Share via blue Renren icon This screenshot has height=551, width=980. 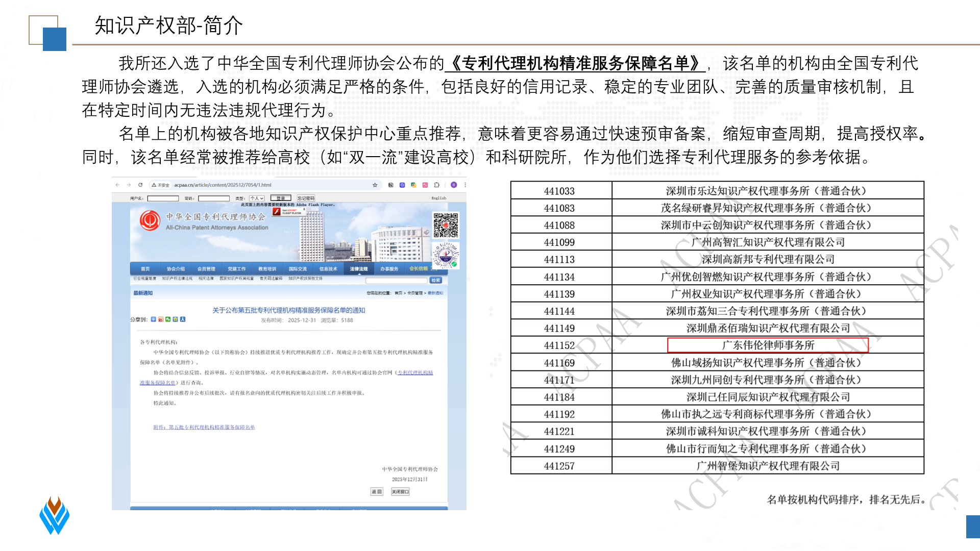coord(183,319)
